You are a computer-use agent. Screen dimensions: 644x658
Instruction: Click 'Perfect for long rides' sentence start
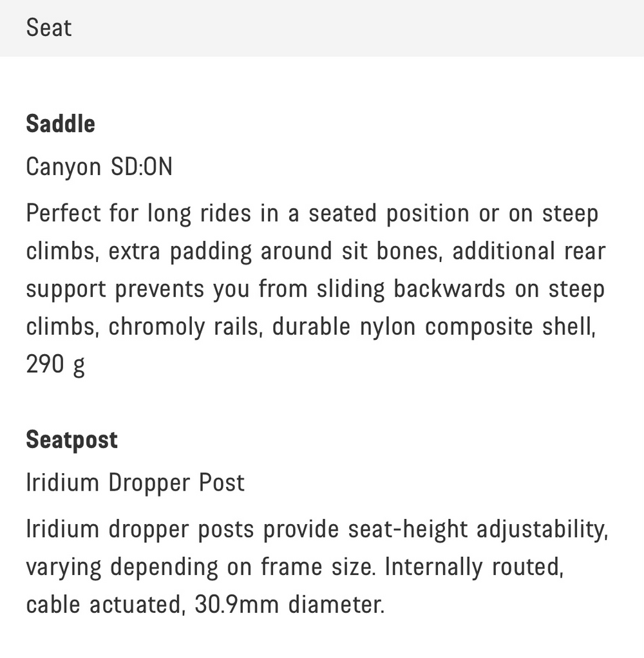coord(138,213)
